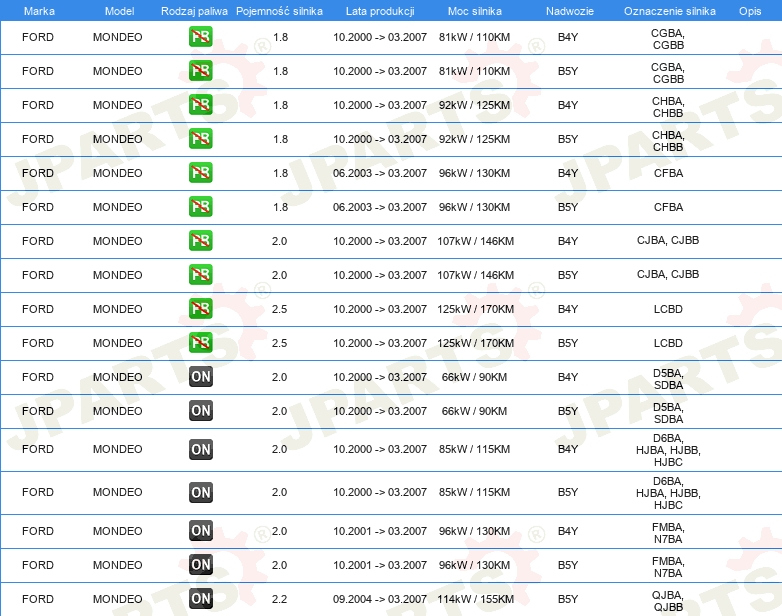Click petrol fuel icon in 92kW B4Y row

200,105
